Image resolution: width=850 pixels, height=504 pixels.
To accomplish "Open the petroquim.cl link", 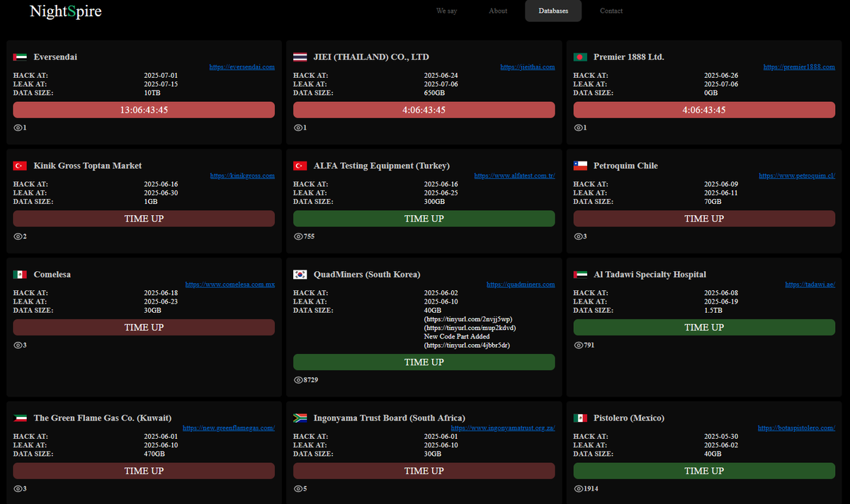I will click(797, 176).
